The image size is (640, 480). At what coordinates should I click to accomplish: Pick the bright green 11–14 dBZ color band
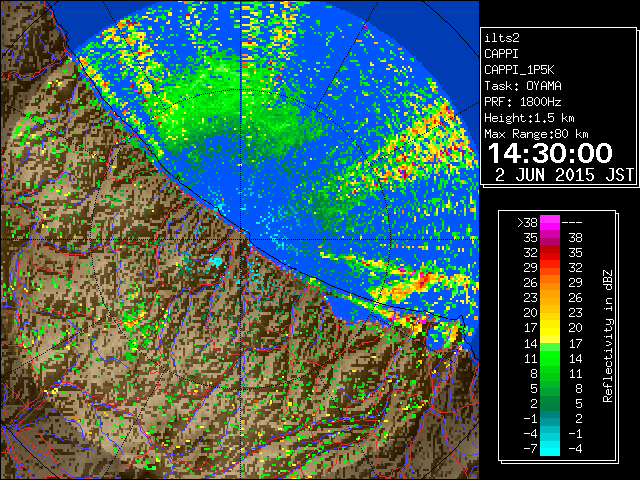coord(550,358)
